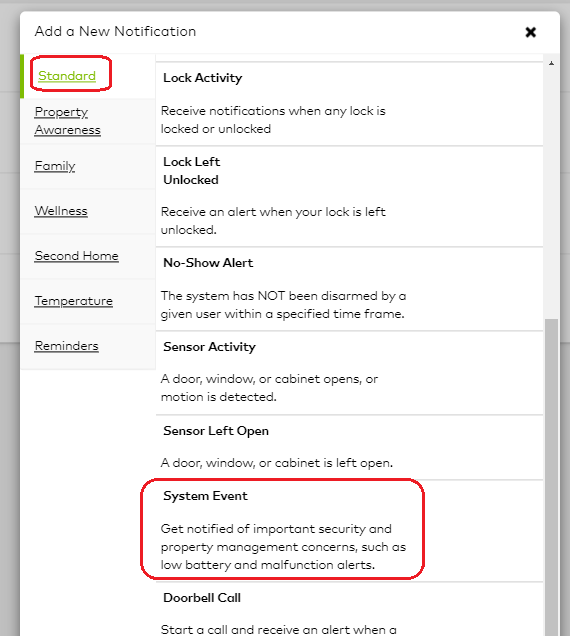Click the scrollbar track above the thumb
The image size is (570, 636).
(x=551, y=193)
